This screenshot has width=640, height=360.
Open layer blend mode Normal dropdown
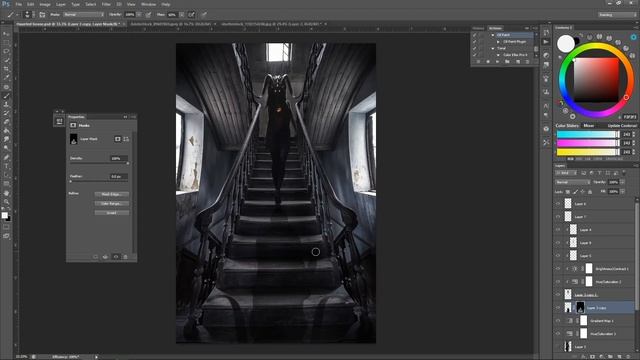pos(572,182)
